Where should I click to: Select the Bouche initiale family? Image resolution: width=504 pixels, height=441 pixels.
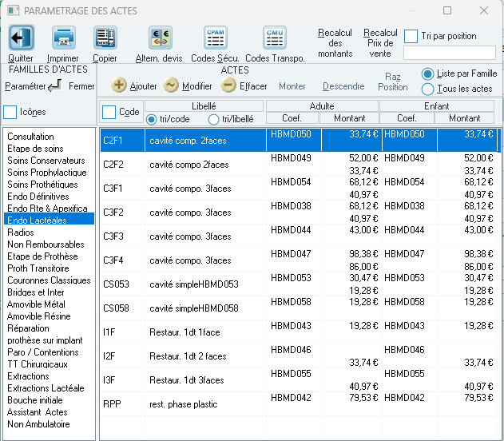pos(50,400)
